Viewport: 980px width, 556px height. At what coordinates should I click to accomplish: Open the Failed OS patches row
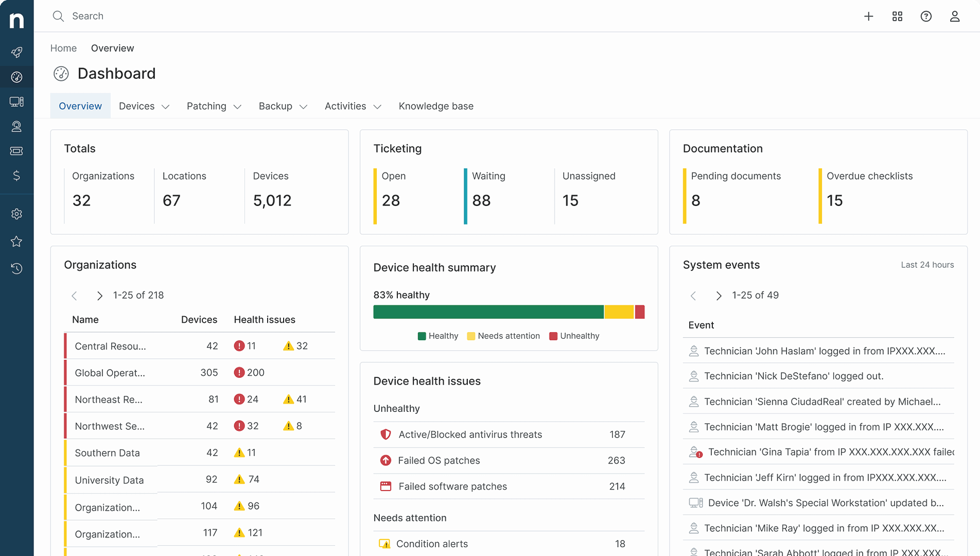(x=509, y=460)
